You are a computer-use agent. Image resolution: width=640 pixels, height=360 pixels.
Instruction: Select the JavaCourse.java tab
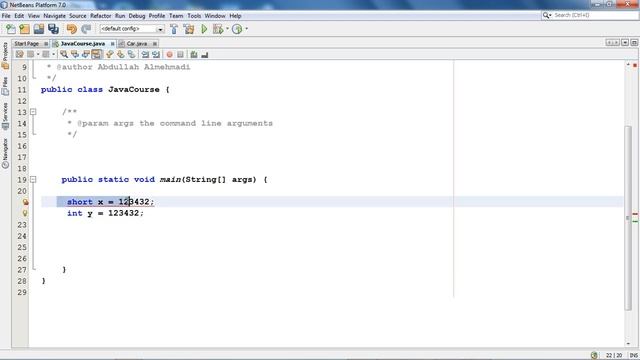click(83, 43)
